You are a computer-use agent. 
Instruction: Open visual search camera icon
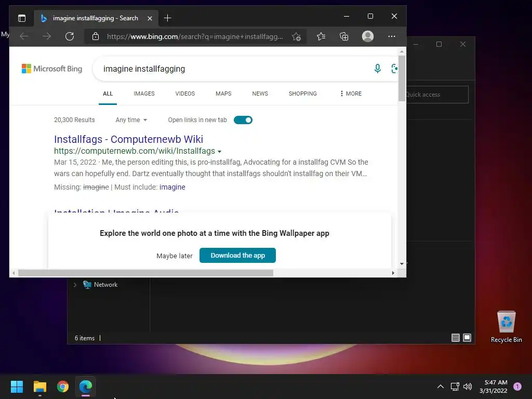click(394, 69)
